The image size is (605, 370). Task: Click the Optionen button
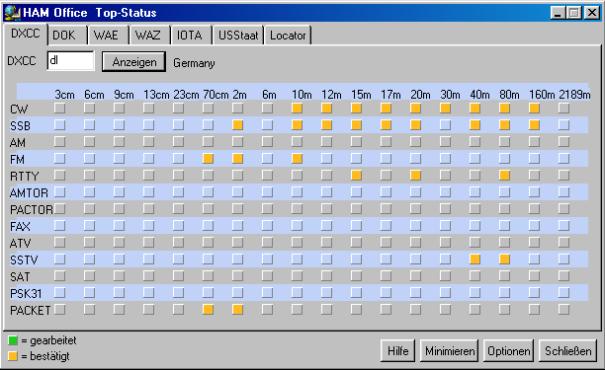[509, 351]
